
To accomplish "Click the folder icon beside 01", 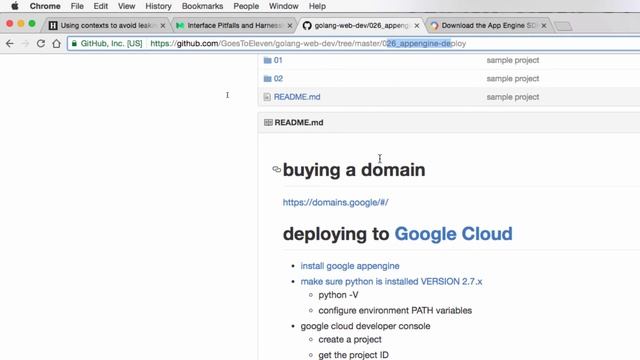I will pos(267,60).
